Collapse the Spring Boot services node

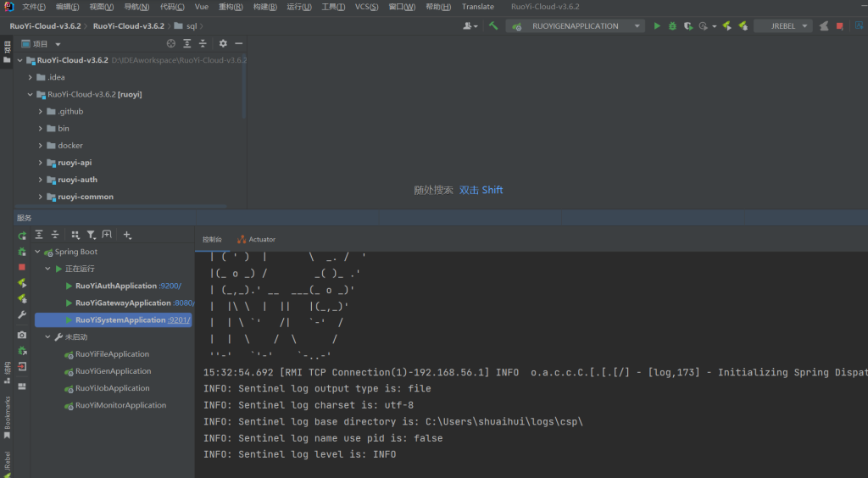coord(37,252)
